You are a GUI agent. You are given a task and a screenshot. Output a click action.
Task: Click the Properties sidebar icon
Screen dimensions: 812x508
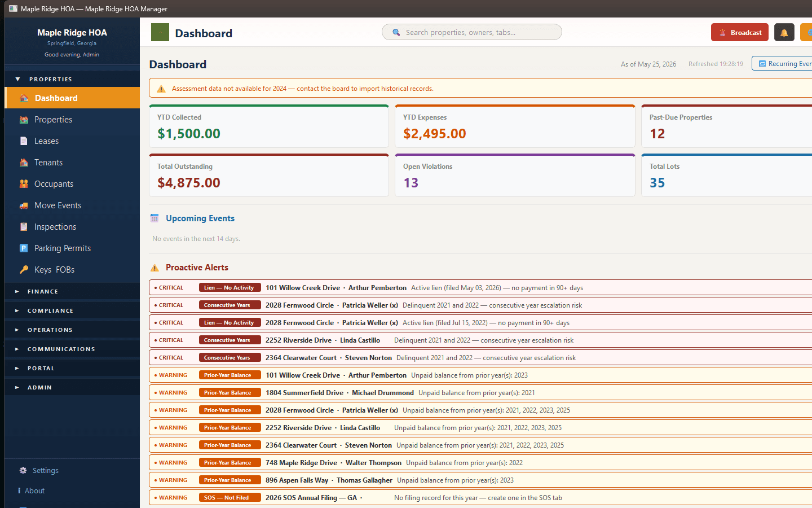tap(24, 120)
